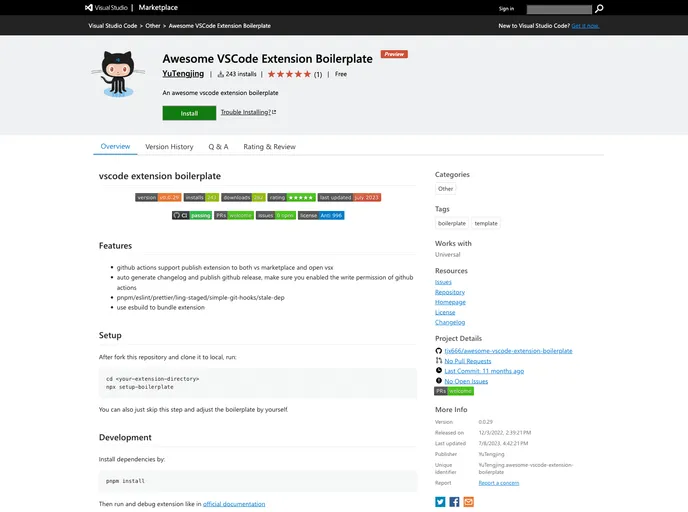Go to the Rating & Review tab

pyautogui.click(x=269, y=147)
